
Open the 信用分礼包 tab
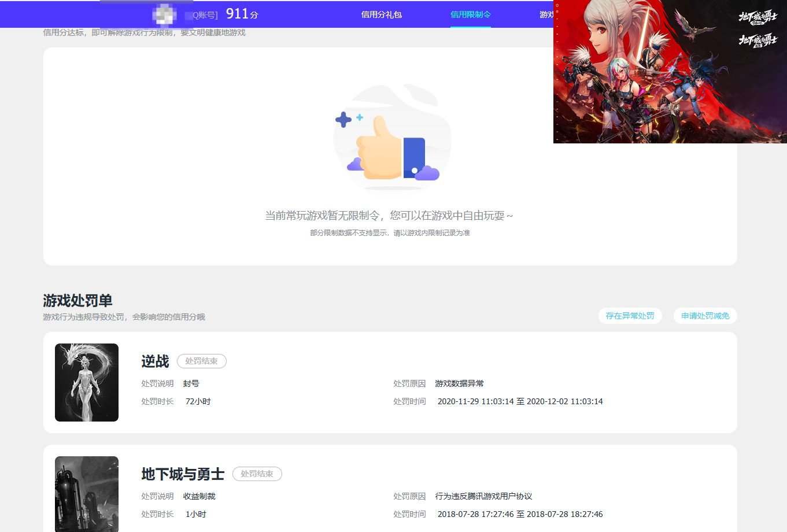(x=381, y=14)
